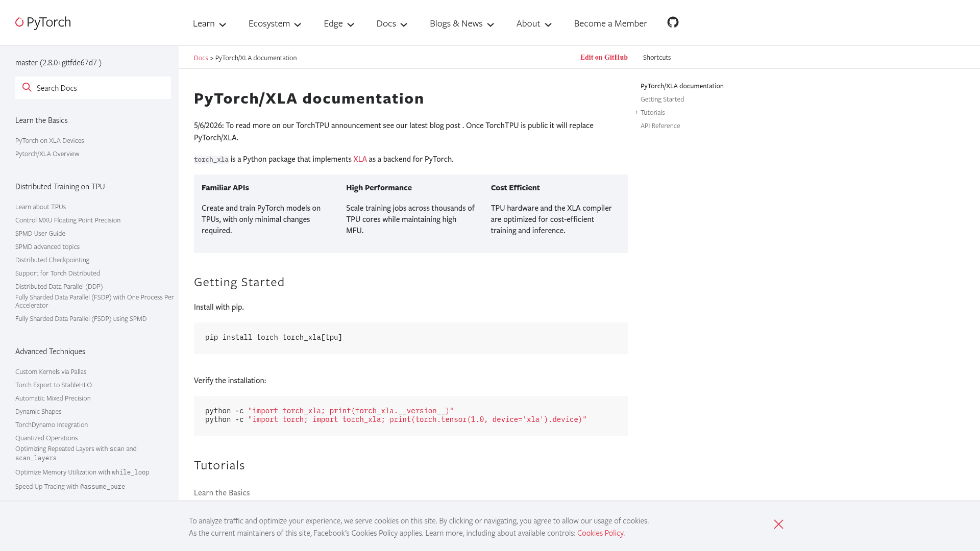Open Support for Torch Distributed
The image size is (980, 551).
click(x=58, y=273)
